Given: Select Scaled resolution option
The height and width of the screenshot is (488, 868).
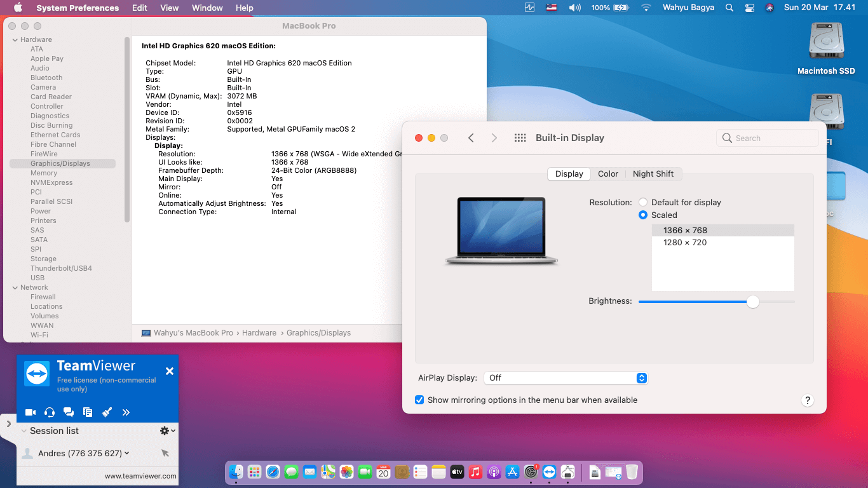Looking at the screenshot, I should [643, 215].
